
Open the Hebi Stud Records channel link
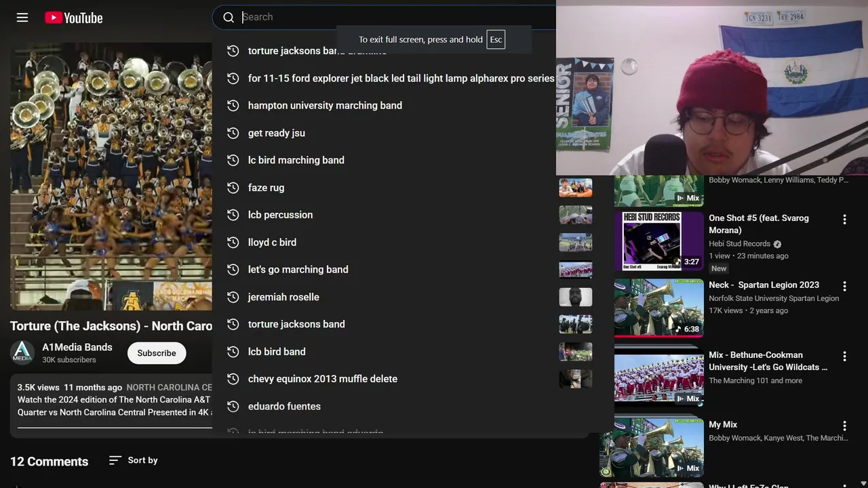pos(739,244)
